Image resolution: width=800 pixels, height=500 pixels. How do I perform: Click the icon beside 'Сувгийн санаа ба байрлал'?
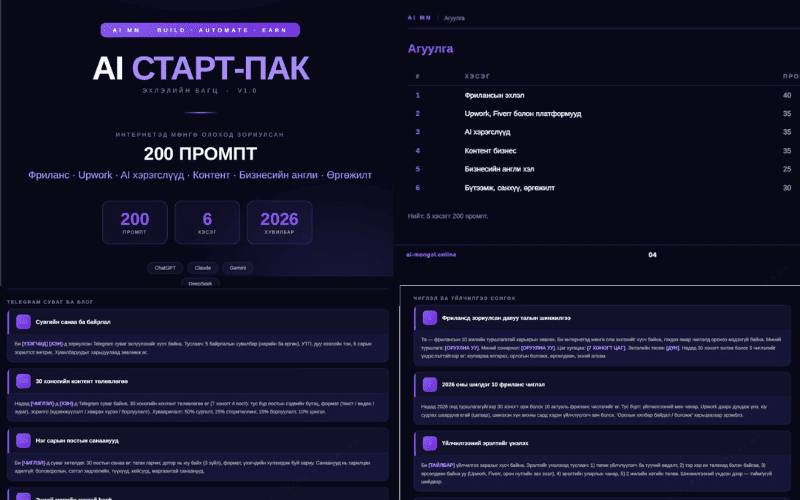point(23,321)
